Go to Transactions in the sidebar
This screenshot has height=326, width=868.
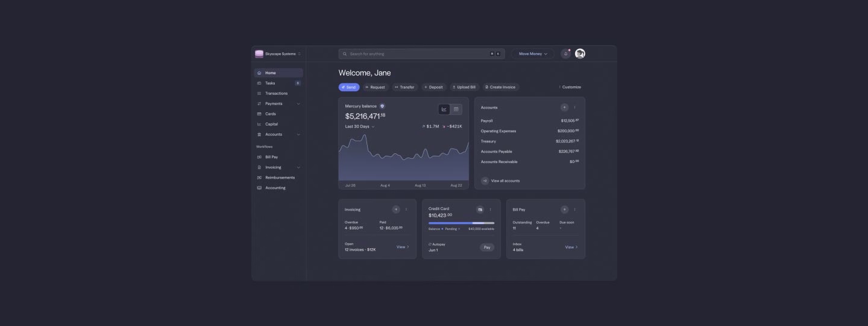[276, 94]
